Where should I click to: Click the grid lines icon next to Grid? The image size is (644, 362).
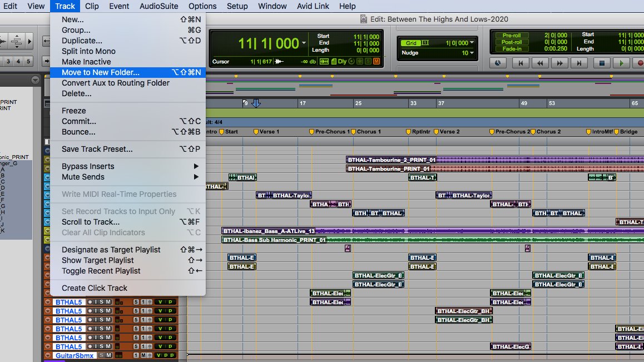coord(425,43)
